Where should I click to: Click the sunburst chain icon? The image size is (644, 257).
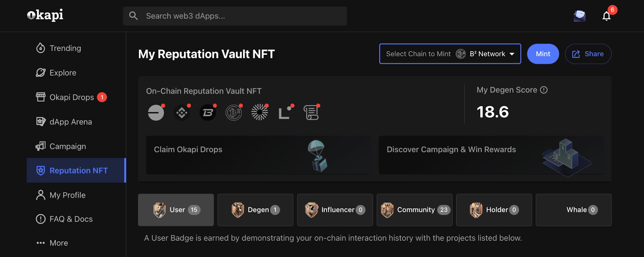point(260,113)
